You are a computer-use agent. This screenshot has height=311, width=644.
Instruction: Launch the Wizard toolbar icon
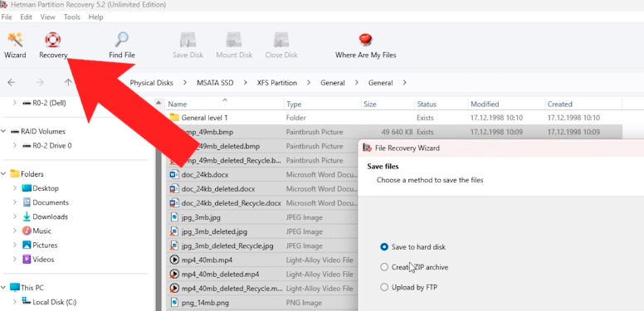coord(15,40)
